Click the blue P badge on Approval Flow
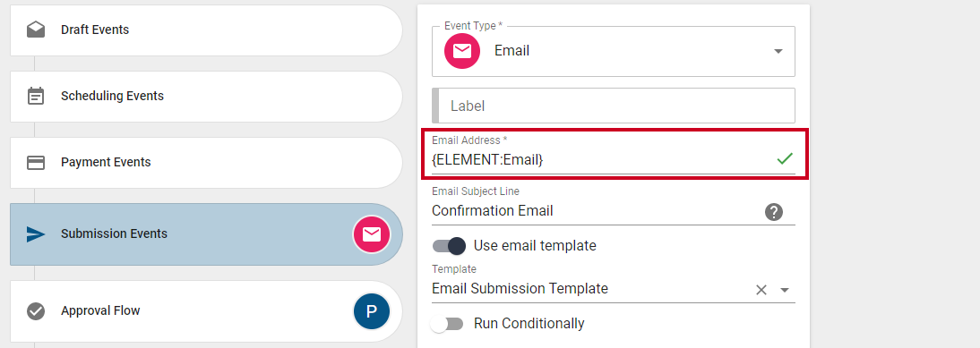 (372, 311)
